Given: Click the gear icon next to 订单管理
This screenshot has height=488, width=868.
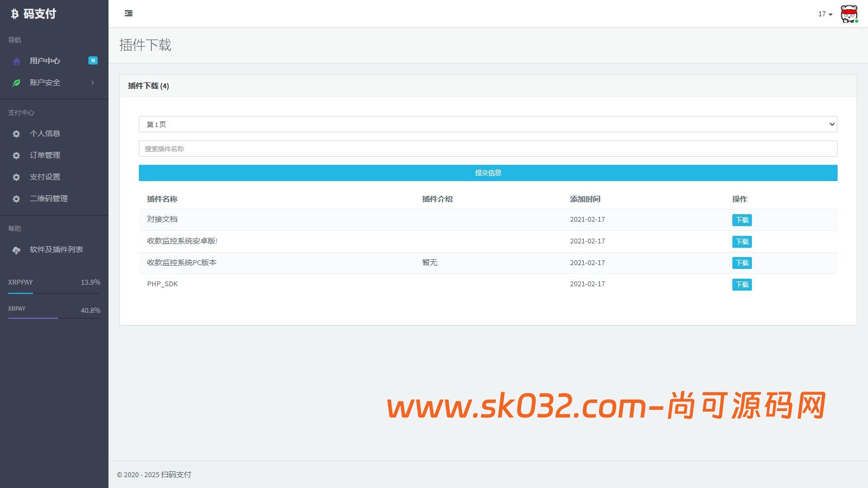Looking at the screenshot, I should 16,156.
